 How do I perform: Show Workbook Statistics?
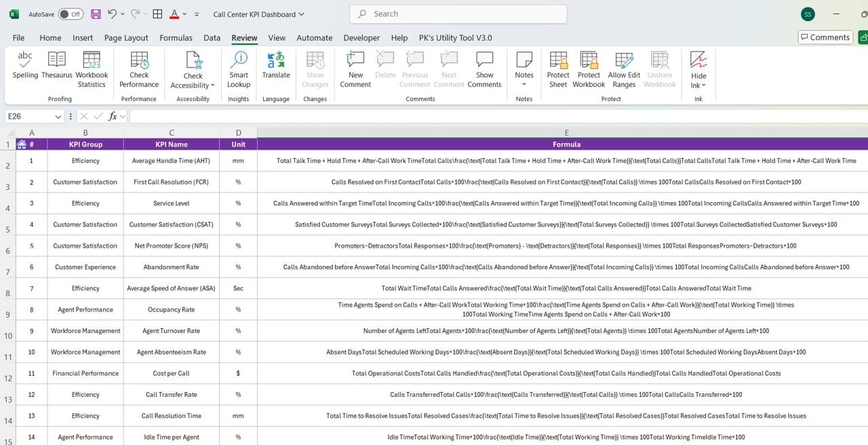pyautogui.click(x=92, y=70)
